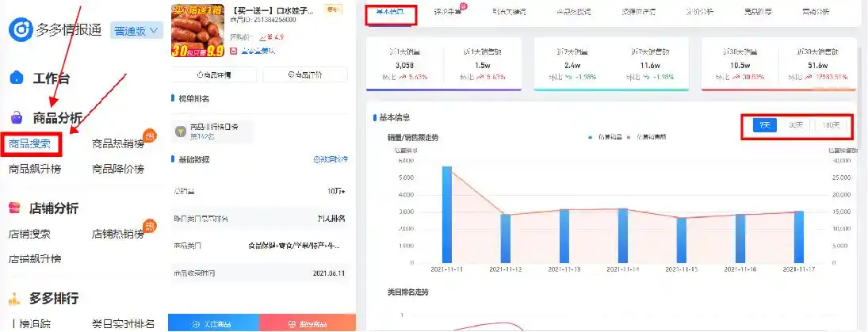Image resolution: width=868 pixels, height=332 pixels.
Task: Click the 2021.06.11 record date
Action: pos(329,273)
